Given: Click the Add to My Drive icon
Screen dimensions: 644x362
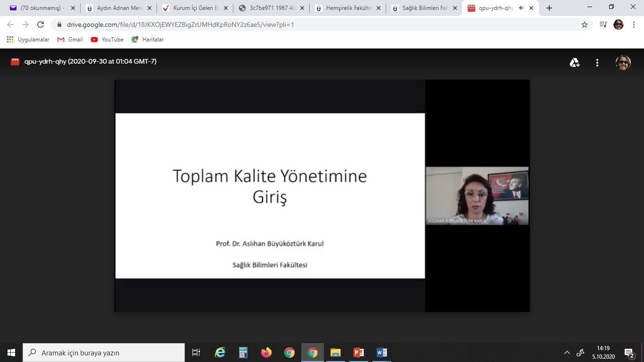Looking at the screenshot, I should coord(574,63).
